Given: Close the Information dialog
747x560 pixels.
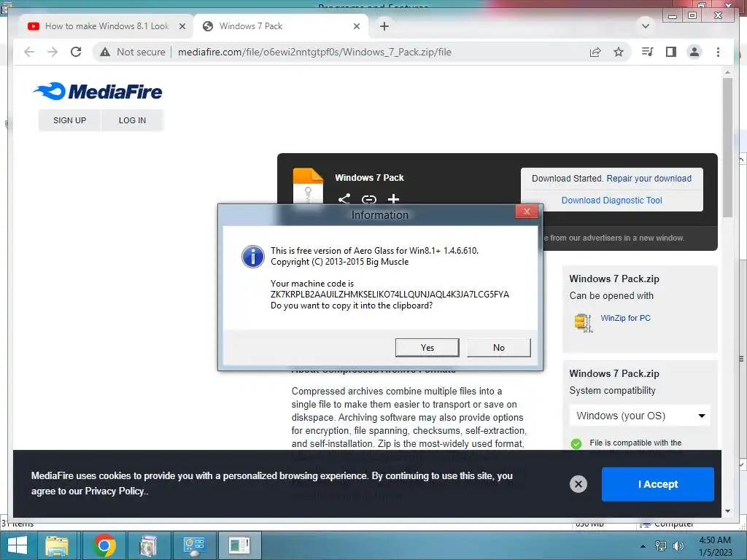Looking at the screenshot, I should [527, 211].
